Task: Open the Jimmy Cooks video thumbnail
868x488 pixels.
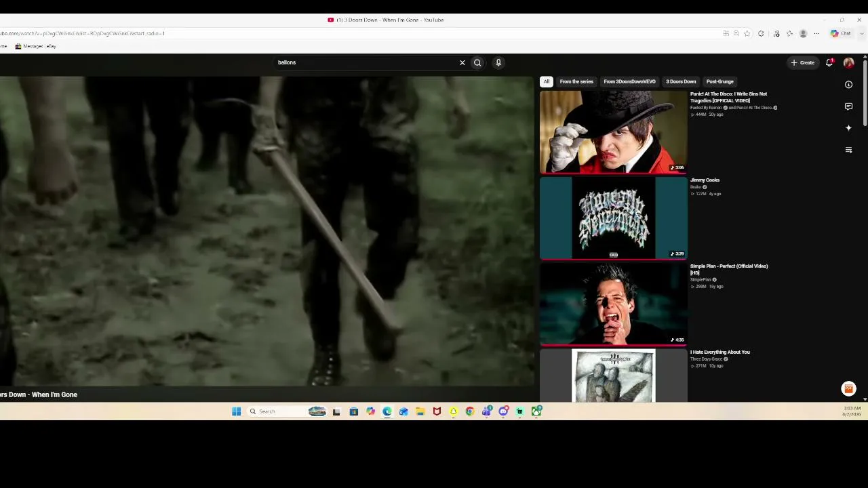Action: coord(614,218)
